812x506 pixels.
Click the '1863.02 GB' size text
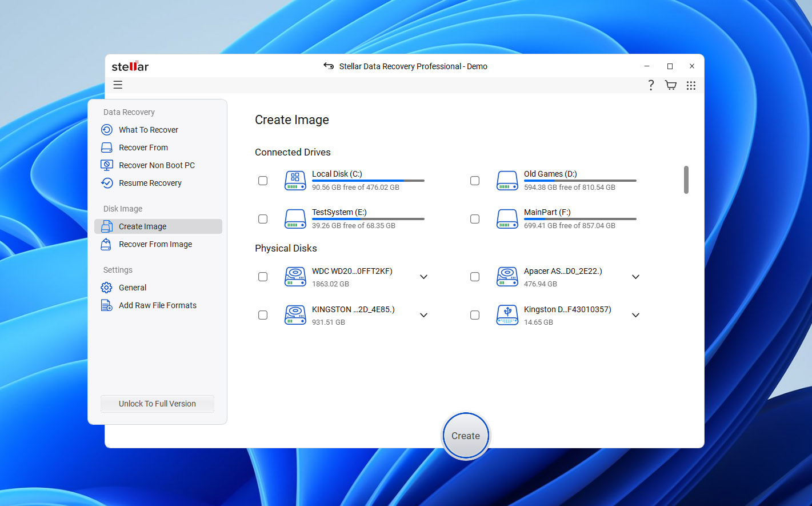330,284
